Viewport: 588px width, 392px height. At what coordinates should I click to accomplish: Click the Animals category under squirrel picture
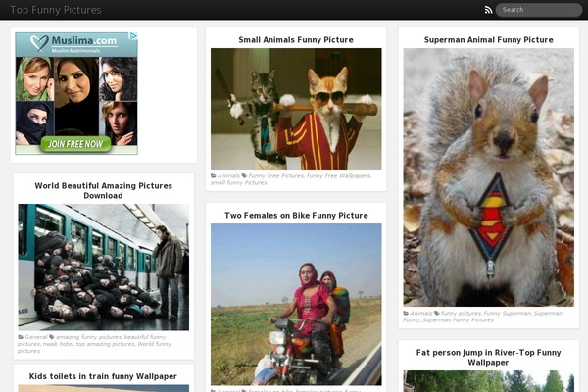pos(421,313)
